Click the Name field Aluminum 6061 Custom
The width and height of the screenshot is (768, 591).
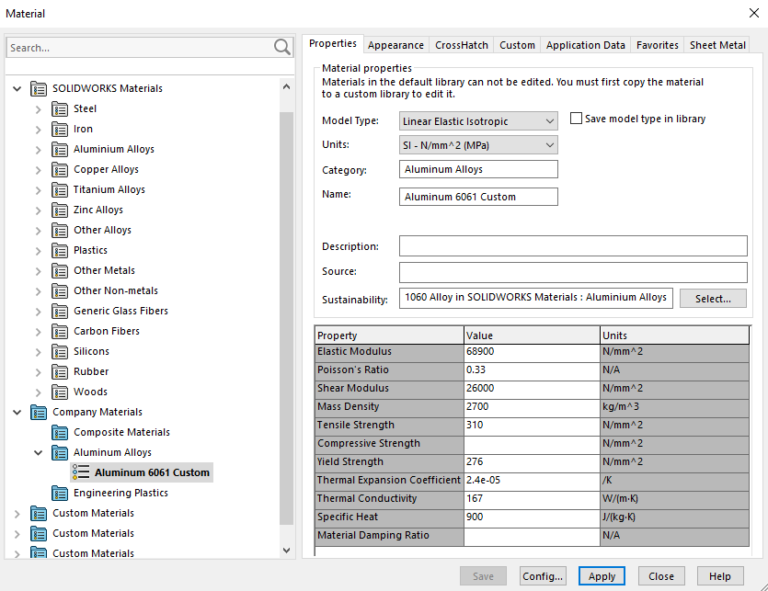pos(478,197)
